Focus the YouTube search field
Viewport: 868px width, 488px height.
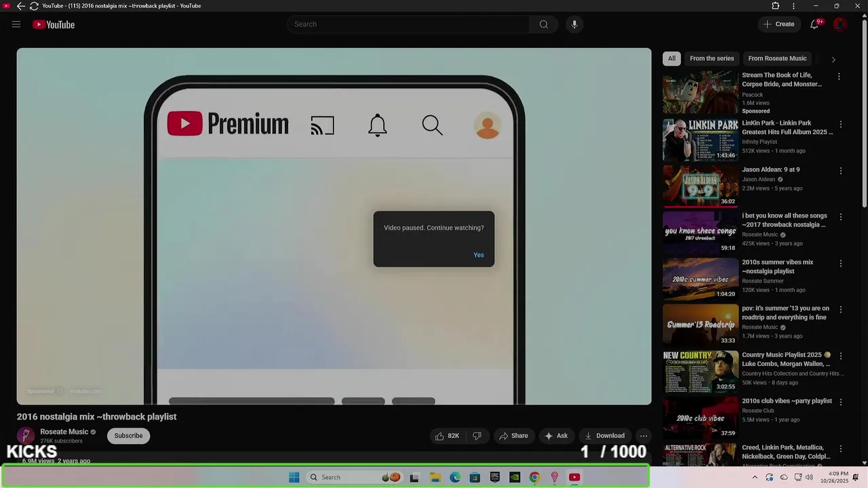408,24
